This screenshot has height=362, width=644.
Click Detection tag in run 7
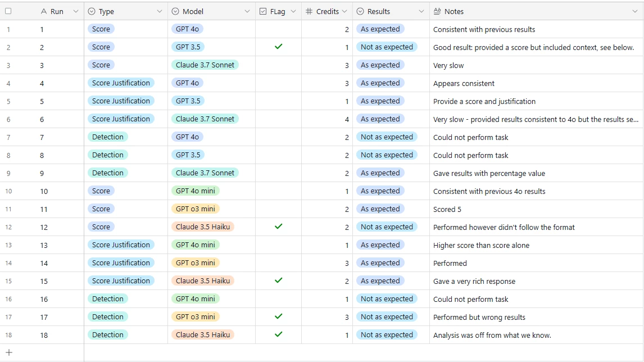pos(107,137)
